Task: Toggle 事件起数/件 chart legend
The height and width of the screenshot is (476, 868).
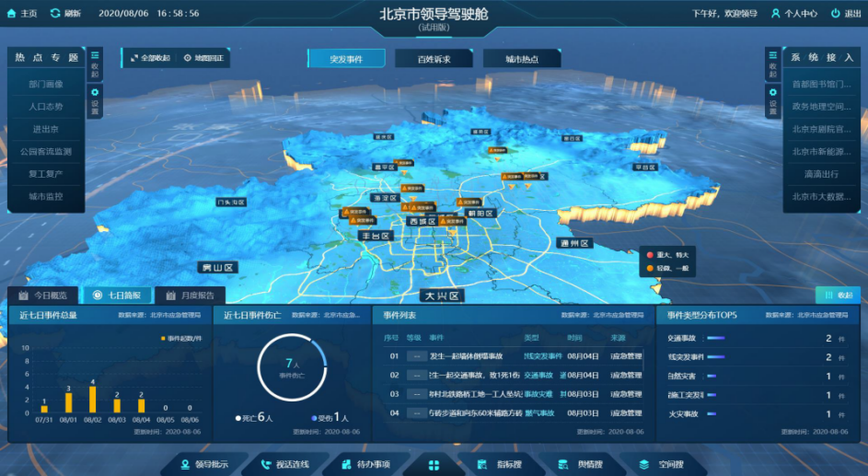Action: (x=180, y=338)
